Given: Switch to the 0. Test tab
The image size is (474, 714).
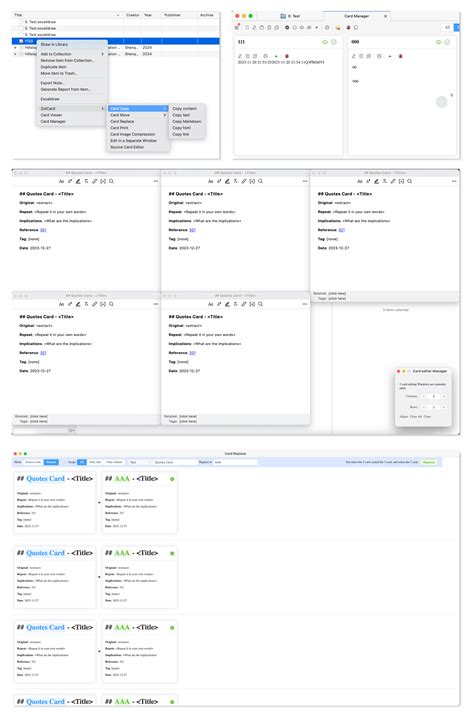Looking at the screenshot, I should coord(291,16).
